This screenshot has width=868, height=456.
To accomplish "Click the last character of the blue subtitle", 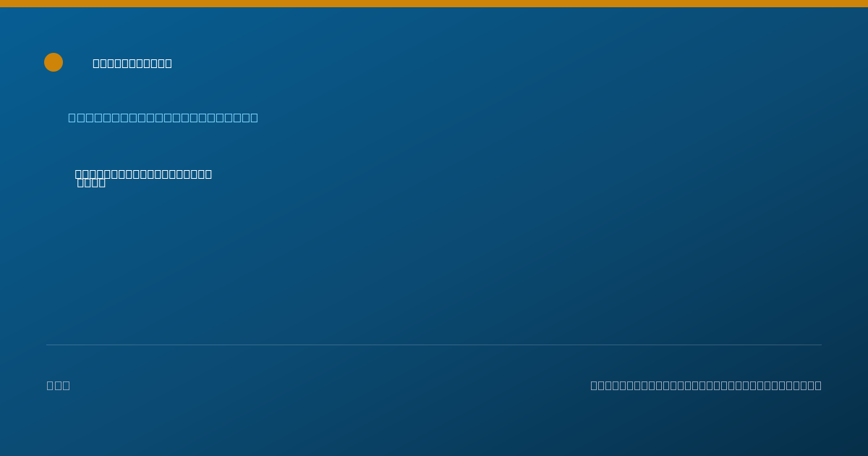I will [x=254, y=117].
